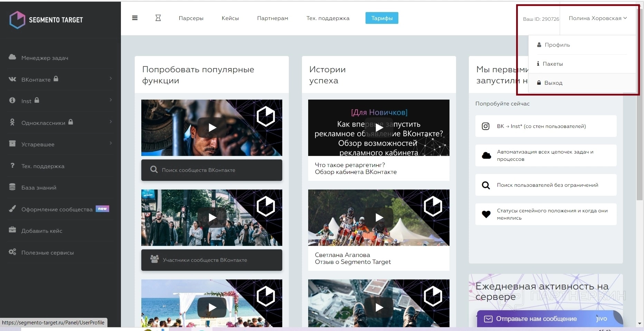Expand the Одноклассники sidebar section chevron

tap(111, 122)
